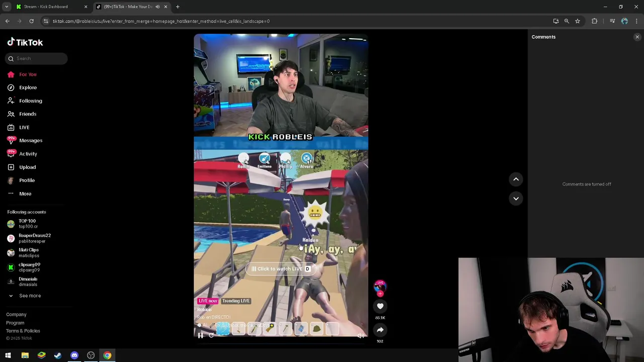Viewport: 644px width, 362px height.
Task: Close the Comments panel
Action: [x=637, y=37]
